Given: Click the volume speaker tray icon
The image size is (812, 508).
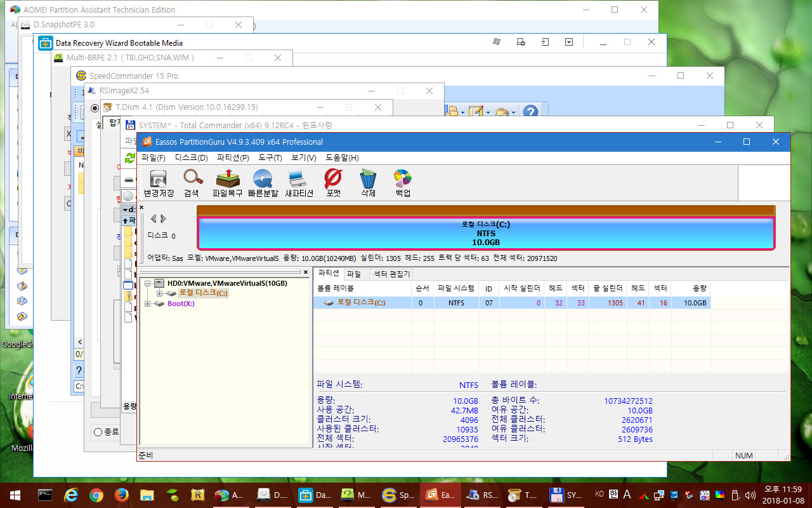Looking at the screenshot, I should pos(750,495).
